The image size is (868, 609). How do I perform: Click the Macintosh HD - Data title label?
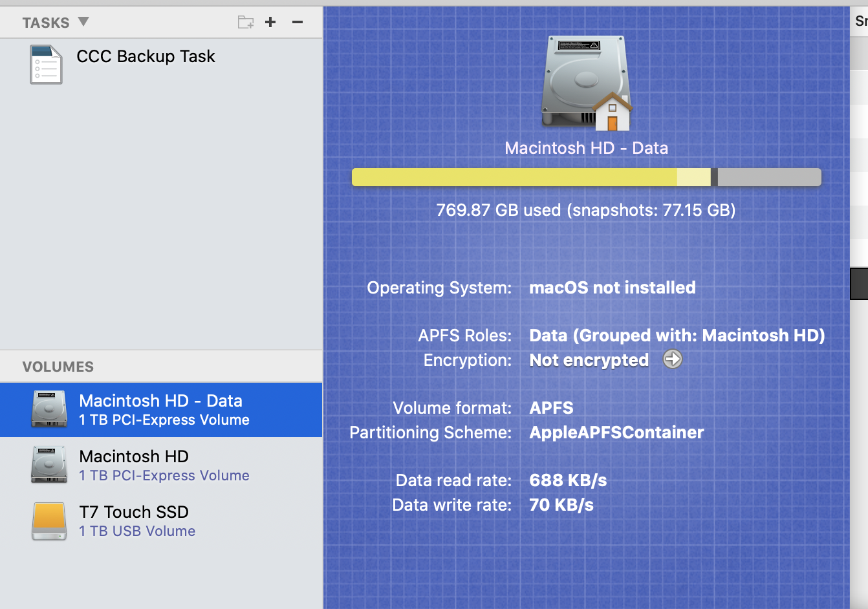(x=586, y=148)
